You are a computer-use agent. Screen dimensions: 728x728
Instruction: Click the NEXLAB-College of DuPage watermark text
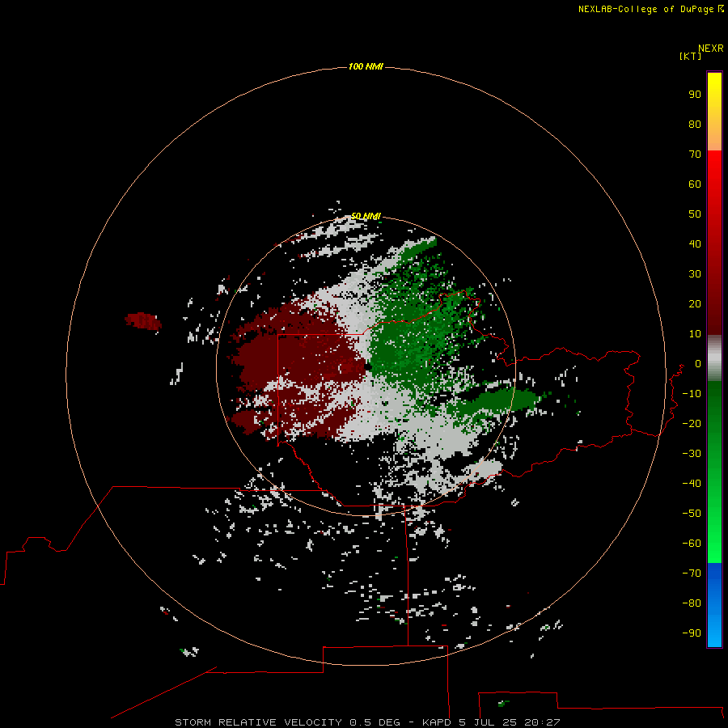(x=650, y=9)
